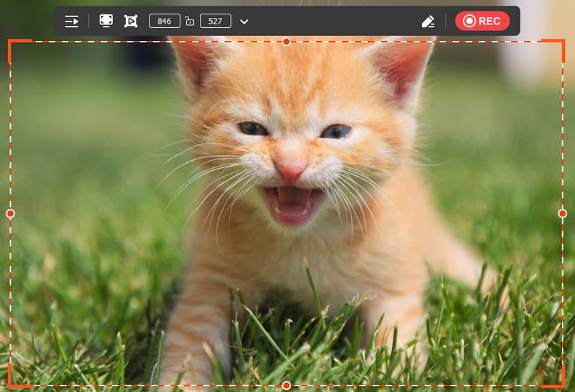Open the annotation pencil tool
The width and height of the screenshot is (575, 392).
(x=428, y=22)
